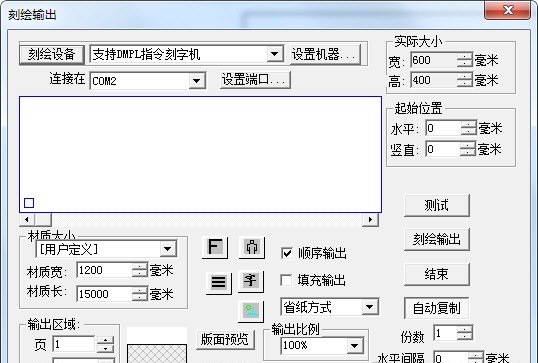The image size is (538, 363).
Task: Click the 测试 button
Action: (x=437, y=205)
